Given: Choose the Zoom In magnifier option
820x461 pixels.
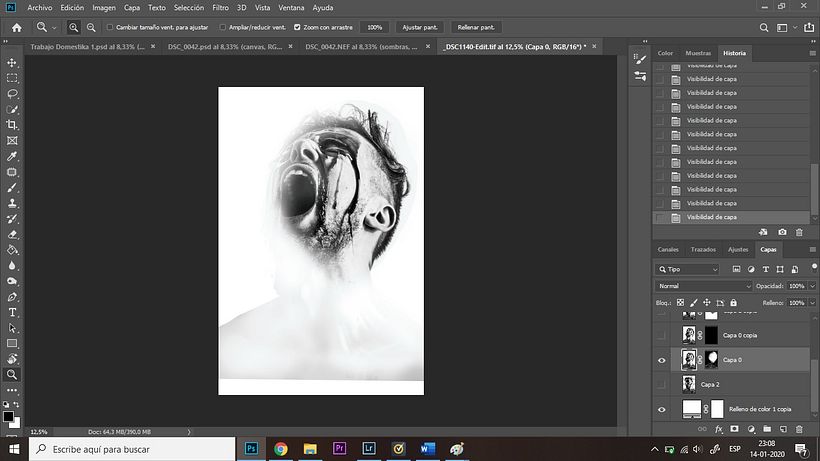Looking at the screenshot, I should point(73,27).
